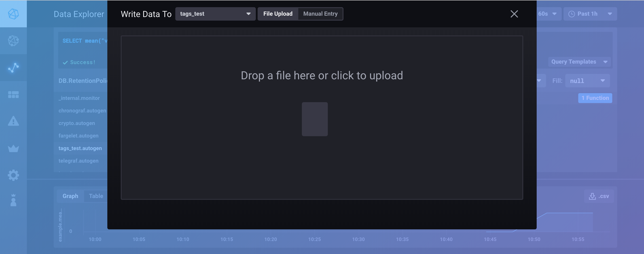This screenshot has height=254, width=644.
Task: Open the 60s interval selector
Action: point(548,14)
